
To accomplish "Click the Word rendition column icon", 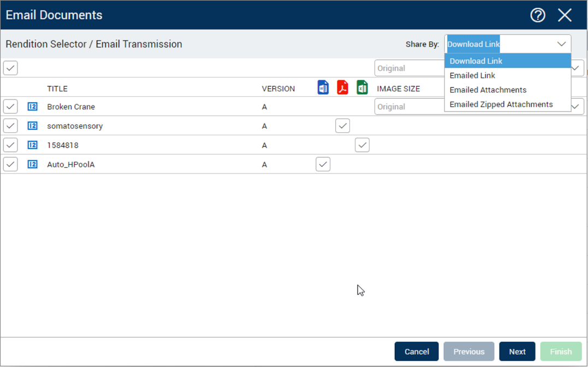I will click(323, 87).
